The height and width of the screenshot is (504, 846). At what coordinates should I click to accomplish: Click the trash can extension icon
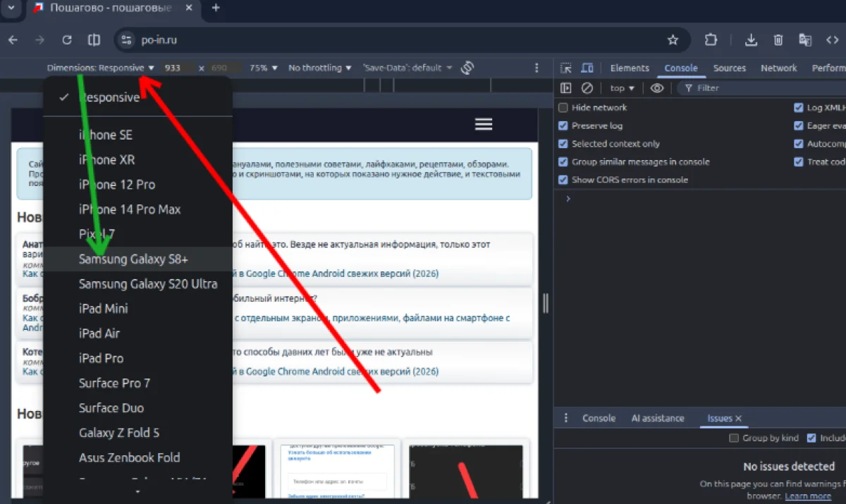778,40
